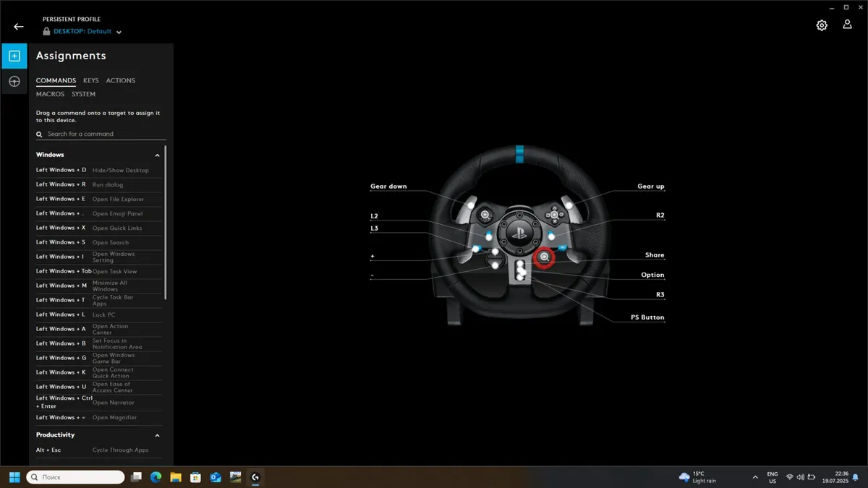Select 'Left Windows + .' Open Emoji Panel

click(x=99, y=213)
